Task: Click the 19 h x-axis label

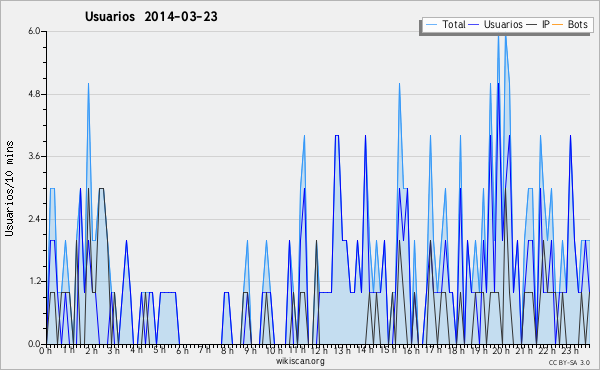Action: [x=478, y=350]
